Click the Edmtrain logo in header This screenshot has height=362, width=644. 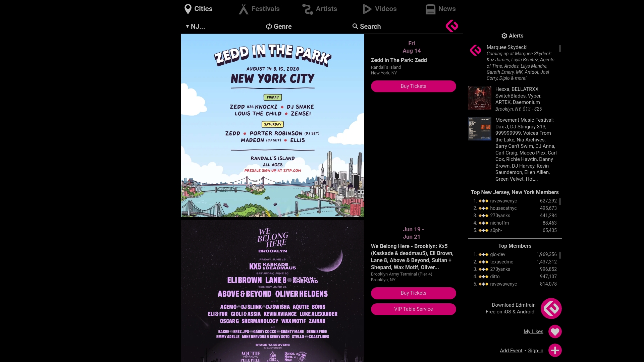coord(452,26)
